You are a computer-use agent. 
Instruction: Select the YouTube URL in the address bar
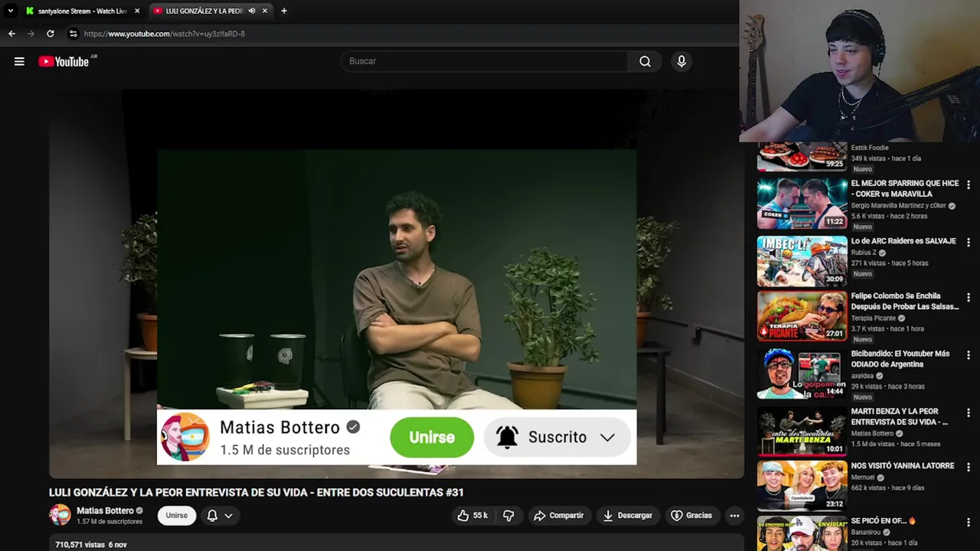click(x=164, y=34)
